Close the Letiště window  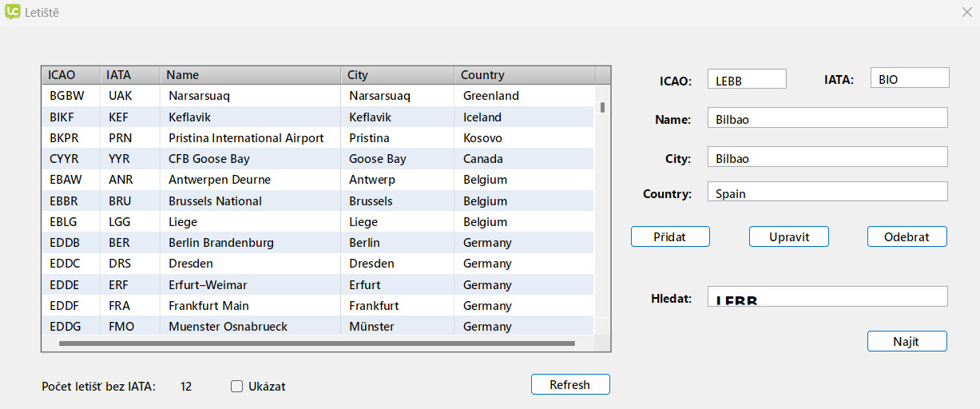(x=966, y=12)
